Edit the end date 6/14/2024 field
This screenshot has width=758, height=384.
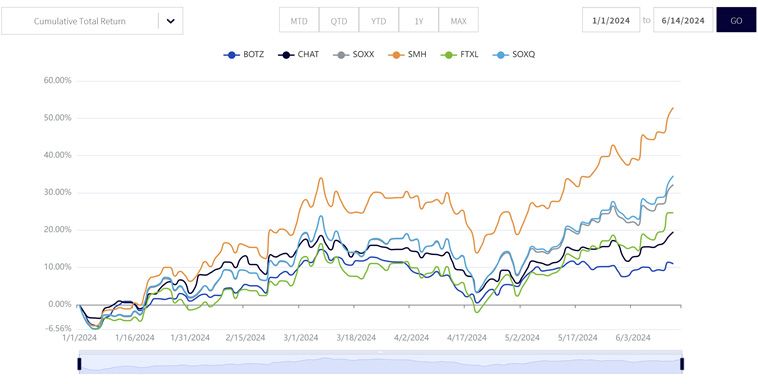[x=682, y=21]
